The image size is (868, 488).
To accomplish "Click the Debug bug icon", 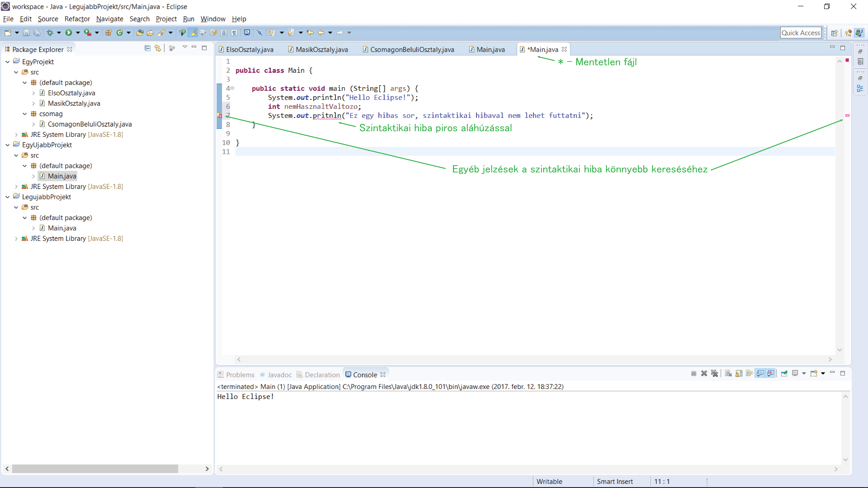I will (x=50, y=33).
